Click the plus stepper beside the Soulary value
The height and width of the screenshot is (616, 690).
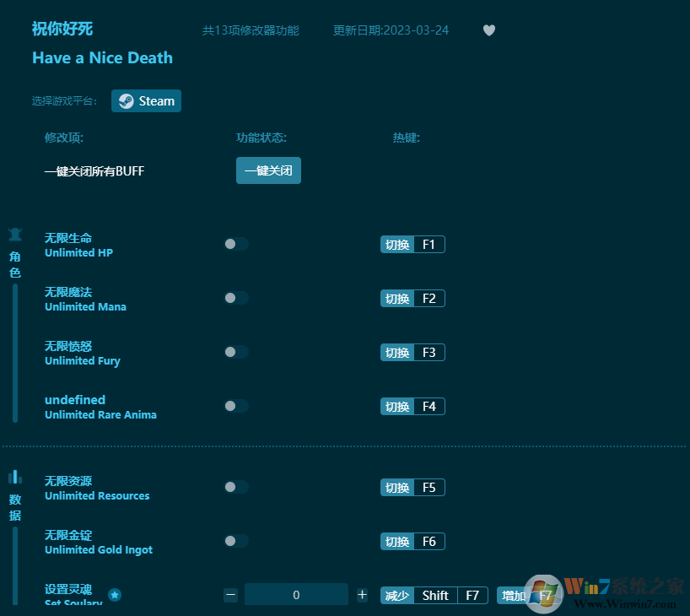point(362,594)
